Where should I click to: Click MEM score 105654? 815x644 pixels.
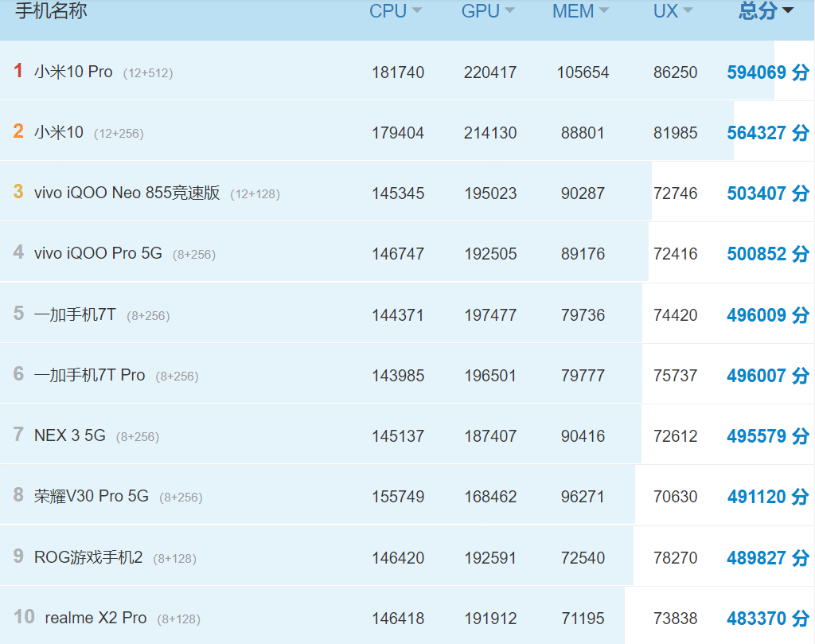583,72
